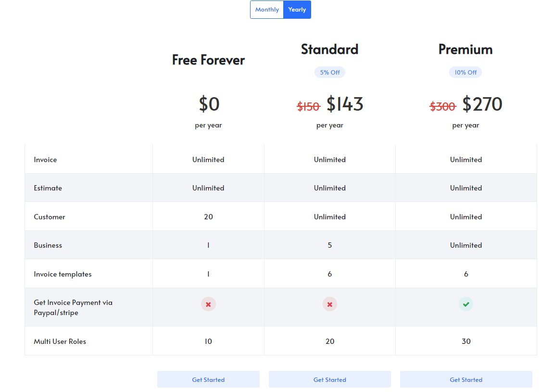The image size is (553, 392).
Task: Click the red cross icon under Standard plan
Action: coord(330,304)
